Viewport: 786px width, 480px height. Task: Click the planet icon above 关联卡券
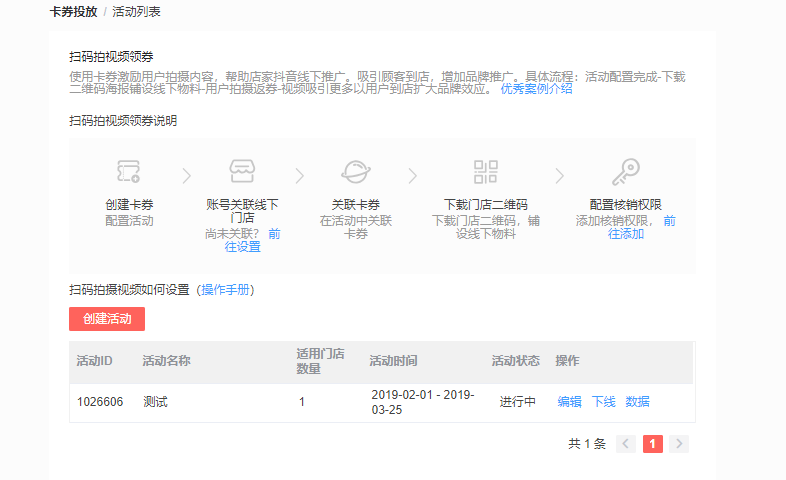coord(356,172)
